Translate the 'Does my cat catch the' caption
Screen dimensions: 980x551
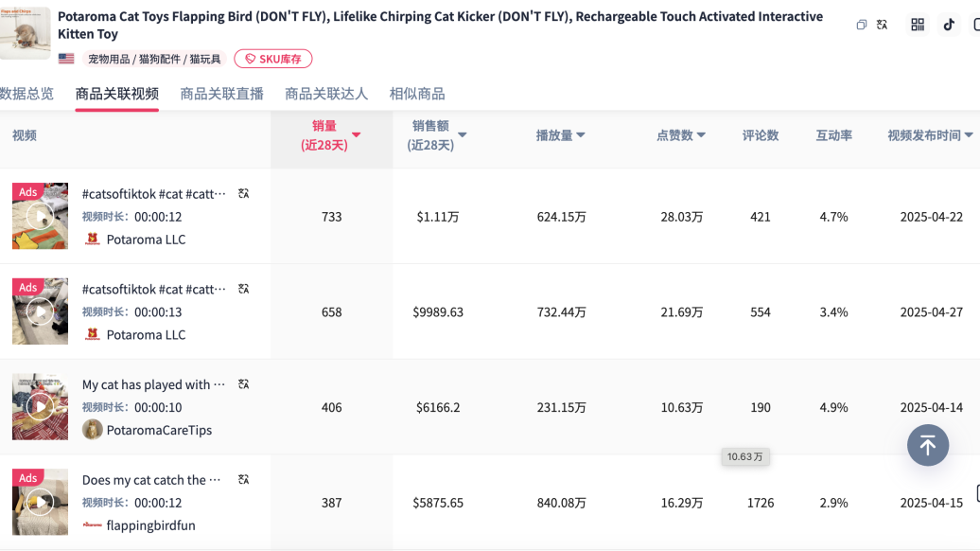(244, 480)
